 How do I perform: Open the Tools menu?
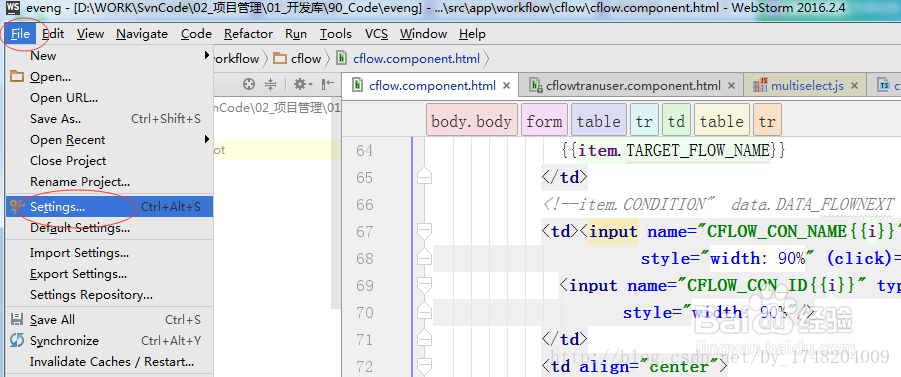336,34
